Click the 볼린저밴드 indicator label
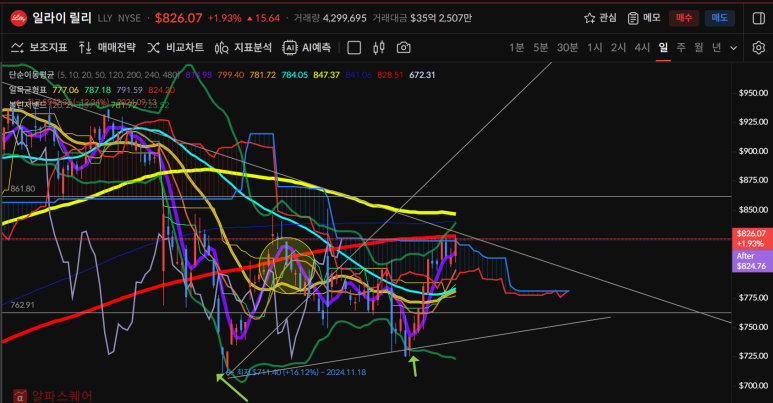This screenshot has height=403, width=773. point(28,105)
